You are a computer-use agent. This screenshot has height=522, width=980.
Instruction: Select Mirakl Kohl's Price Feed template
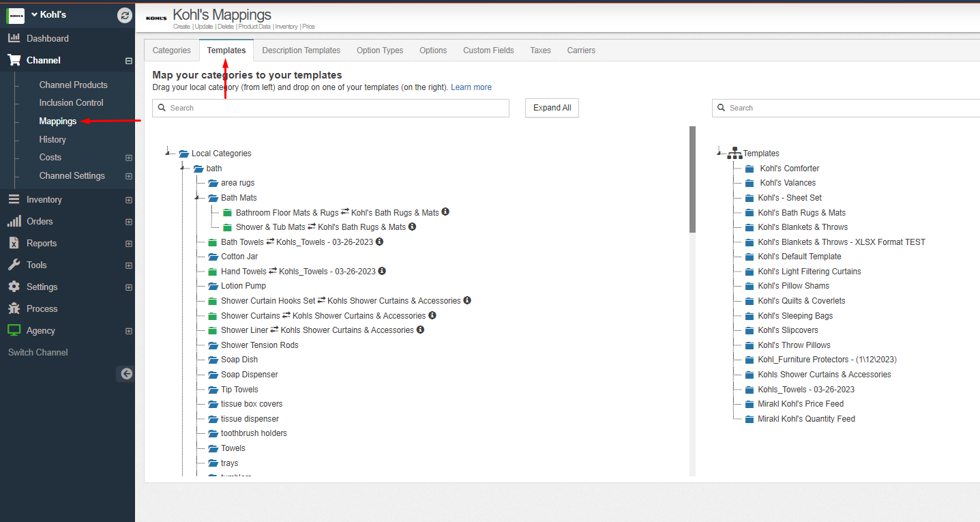[801, 404]
